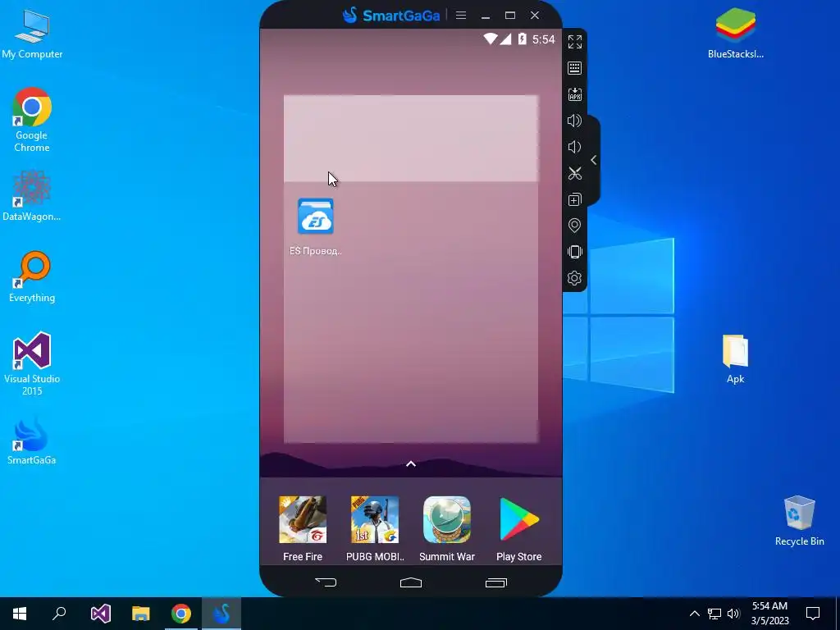Viewport: 840px width, 630px height.
Task: Click the 5:54 clock in Android status bar
Action: [543, 39]
